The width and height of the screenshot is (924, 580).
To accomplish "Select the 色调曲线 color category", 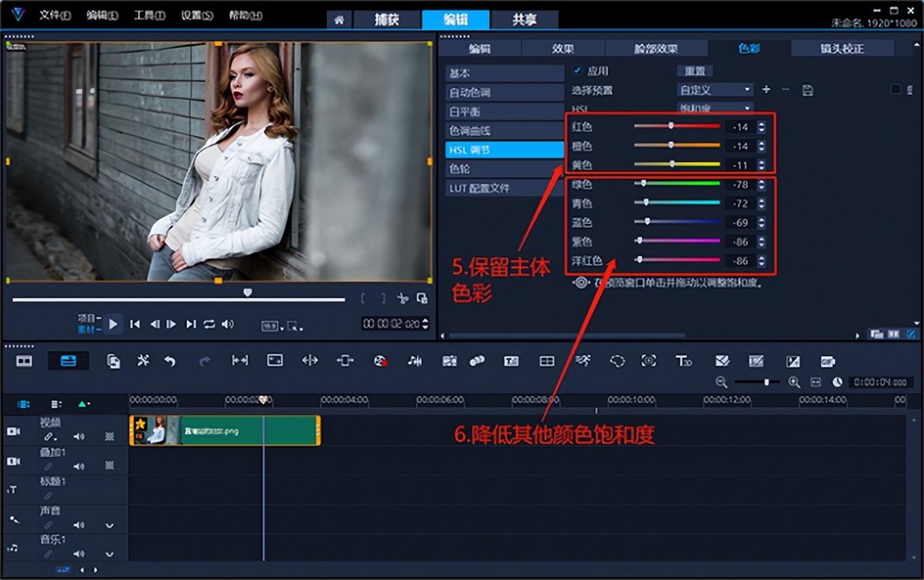I will coord(505,130).
